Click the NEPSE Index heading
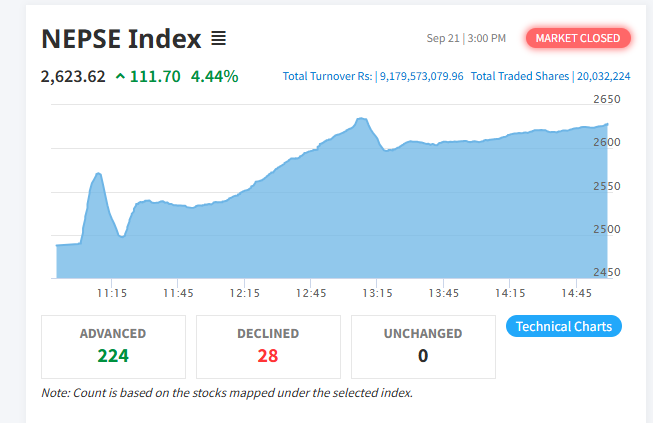Image resolution: width=653 pixels, height=423 pixels. [x=121, y=39]
